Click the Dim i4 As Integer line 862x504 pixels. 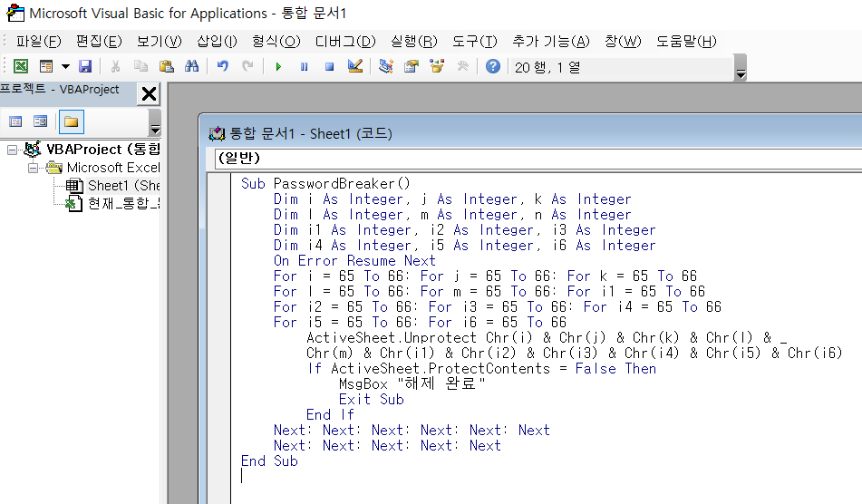pyautogui.click(x=464, y=245)
